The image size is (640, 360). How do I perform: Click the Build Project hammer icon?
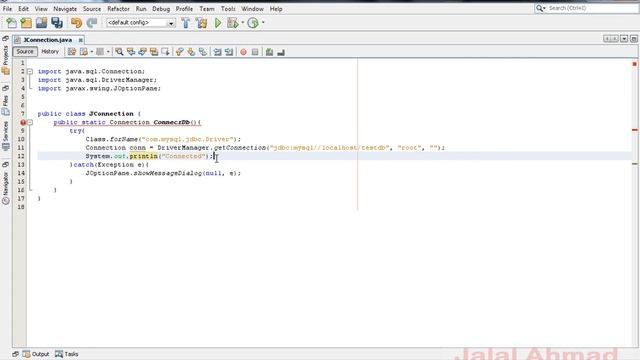coord(186,23)
